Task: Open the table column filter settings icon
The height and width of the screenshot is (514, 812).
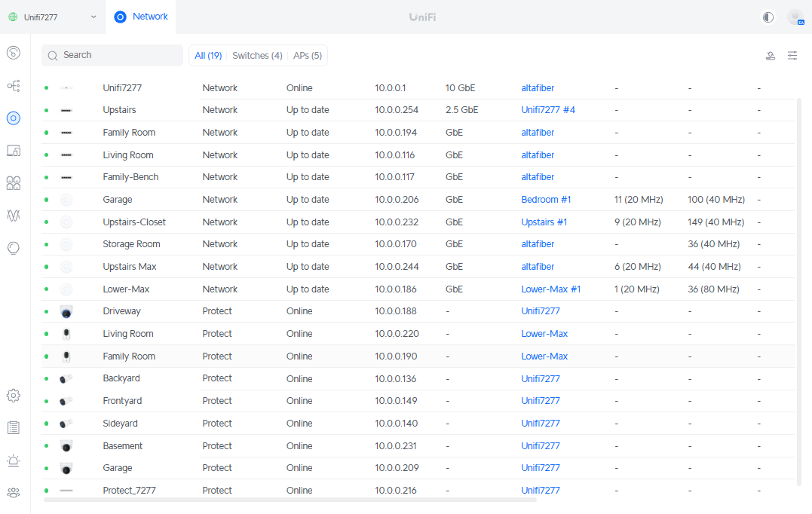Action: pos(792,55)
